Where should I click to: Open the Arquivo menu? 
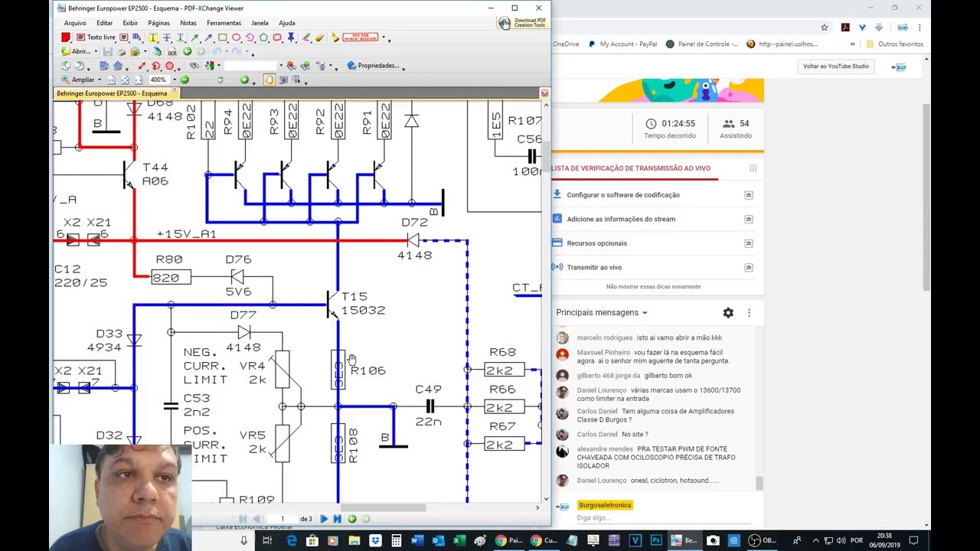[x=75, y=23]
